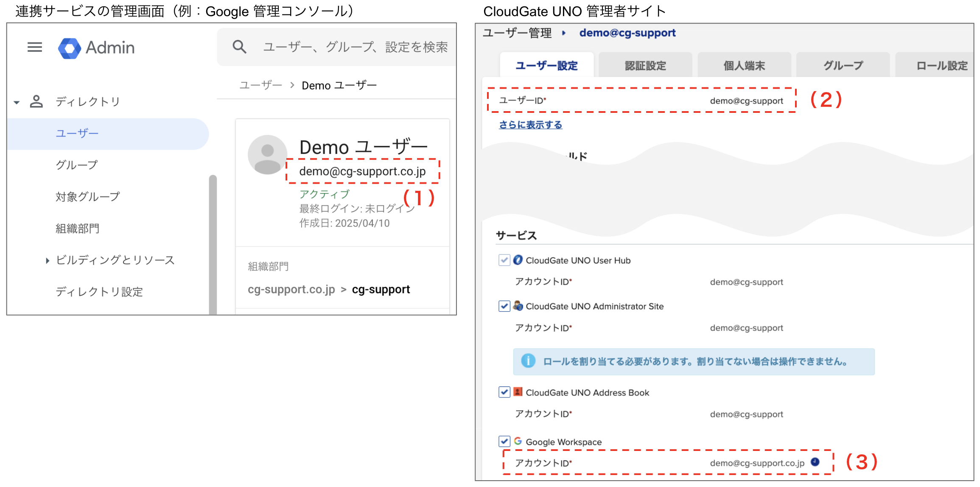Click the サービス section heading
Viewport: 980px width, 487px height.
point(516,235)
